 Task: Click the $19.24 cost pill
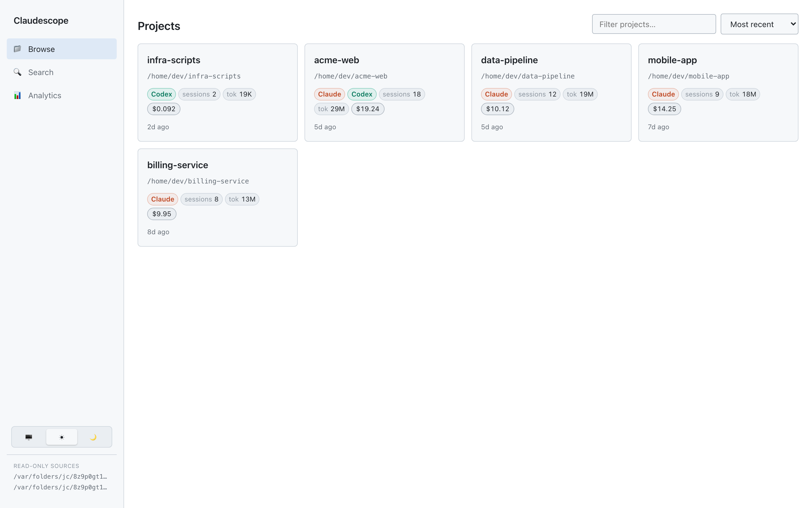click(367, 109)
